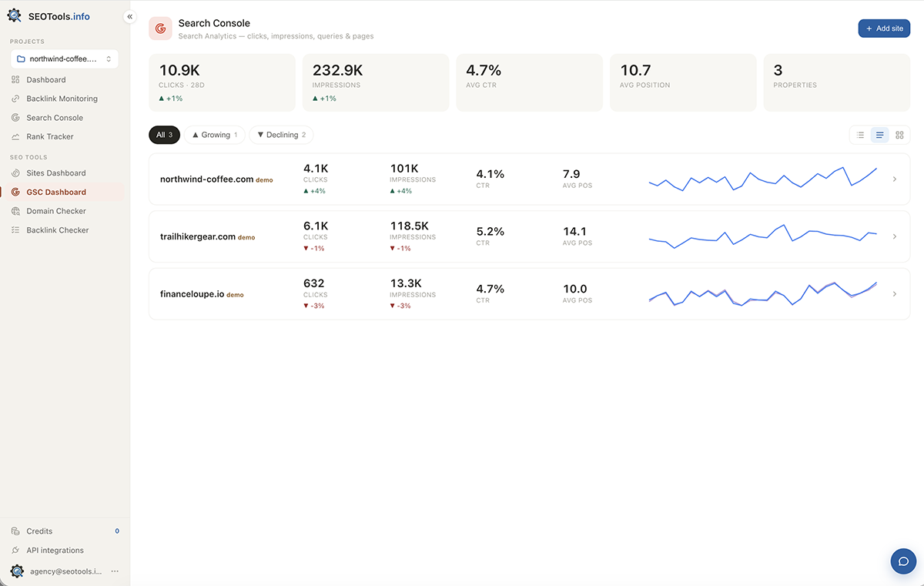The height and width of the screenshot is (586, 924).
Task: Open the northwind-coffee project dropdown
Action: pos(65,59)
